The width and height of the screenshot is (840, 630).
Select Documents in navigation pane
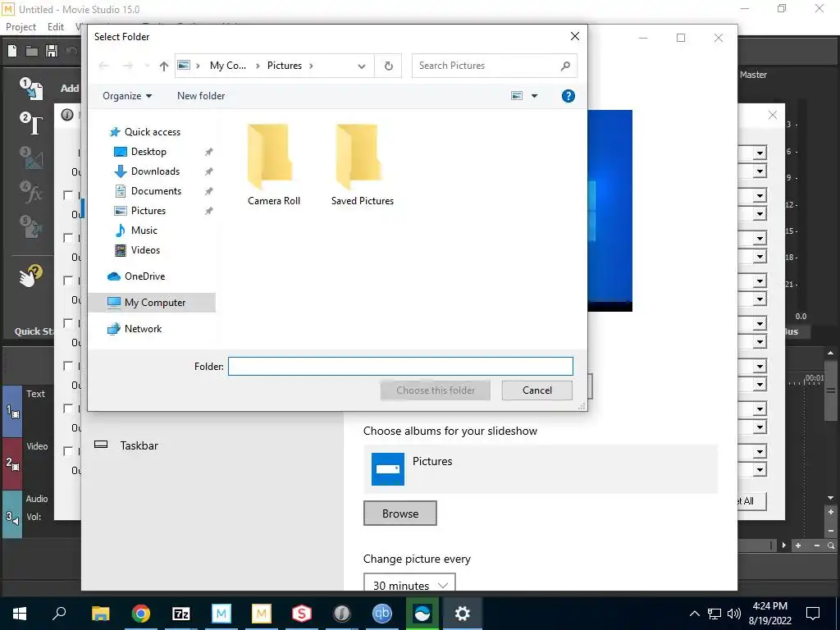(x=156, y=190)
